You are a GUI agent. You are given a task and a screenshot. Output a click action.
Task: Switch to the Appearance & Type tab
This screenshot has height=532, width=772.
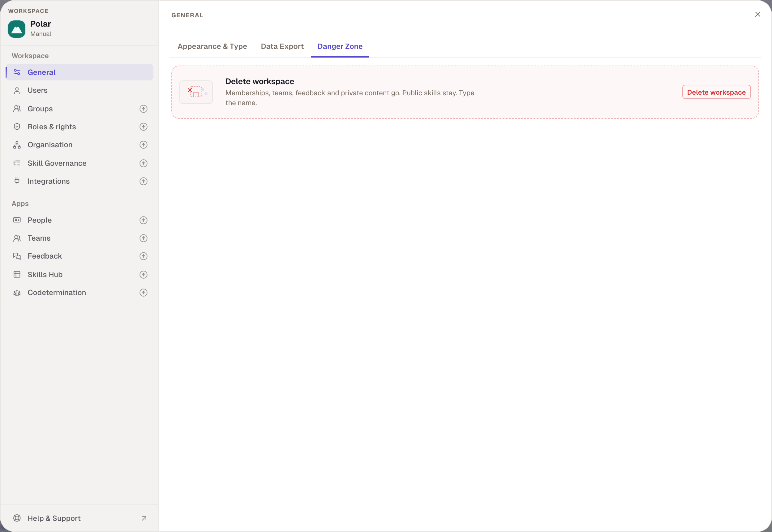coord(212,46)
